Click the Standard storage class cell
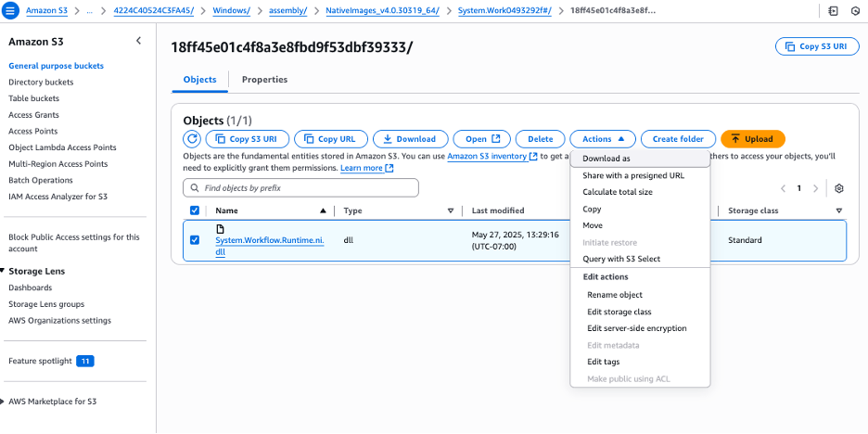Screen dimensions: 868x434 [x=745, y=240]
